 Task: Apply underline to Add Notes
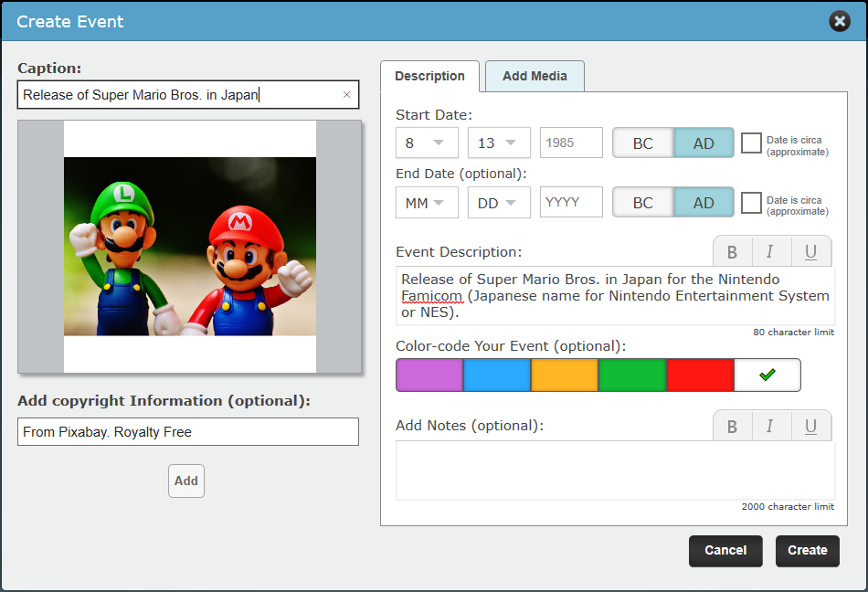[x=811, y=426]
